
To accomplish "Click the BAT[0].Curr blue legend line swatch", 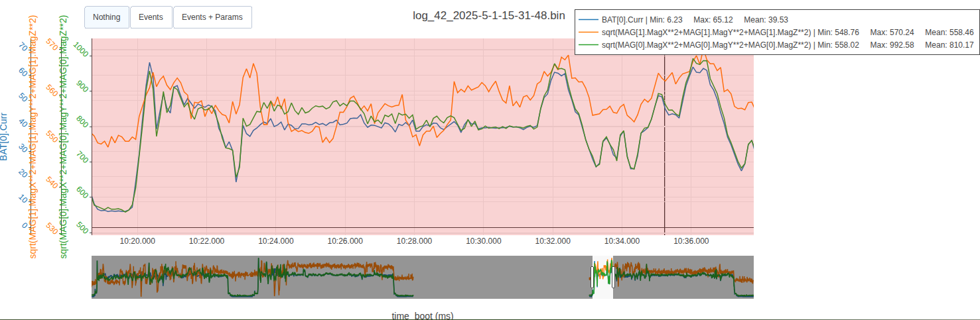I will 588,21.
